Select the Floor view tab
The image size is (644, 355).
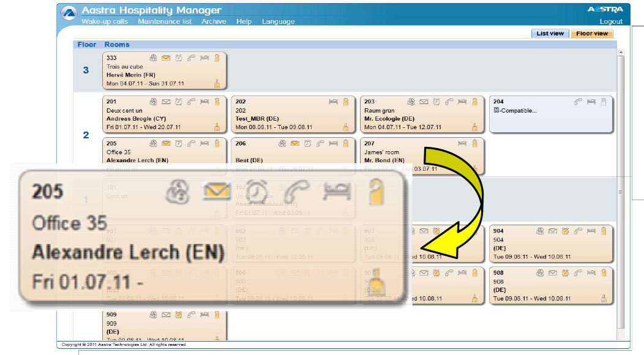[x=592, y=33]
